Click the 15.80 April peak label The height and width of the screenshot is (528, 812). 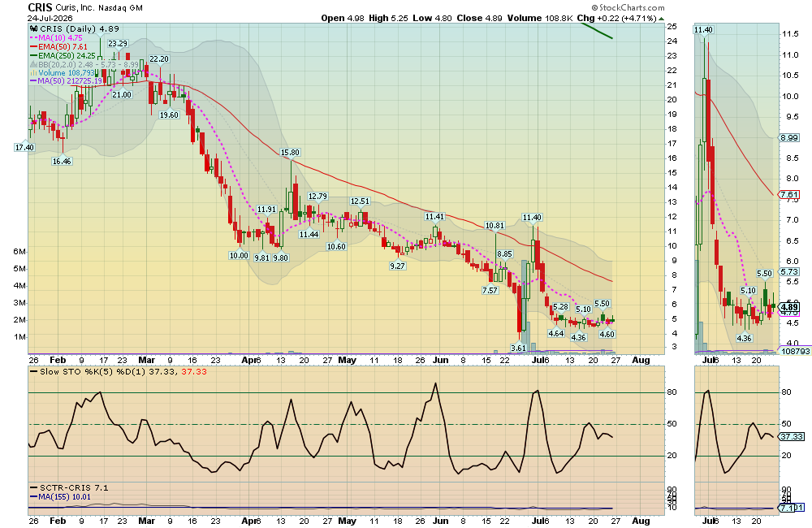[x=290, y=153]
